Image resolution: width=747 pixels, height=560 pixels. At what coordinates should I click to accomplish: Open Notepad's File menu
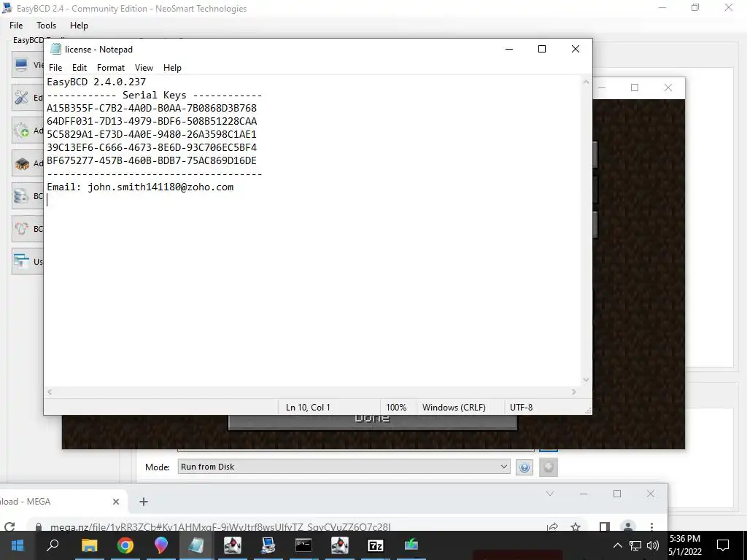coord(55,68)
